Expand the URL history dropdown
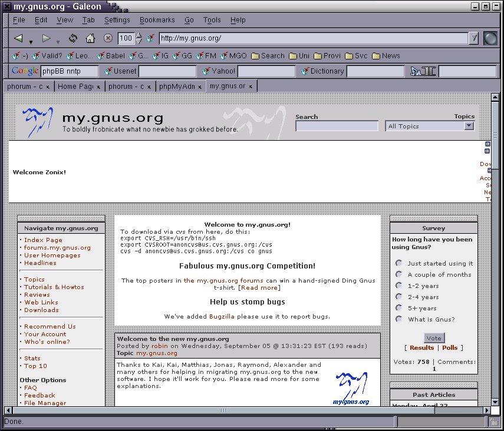This screenshot has width=504, height=431. (473, 38)
